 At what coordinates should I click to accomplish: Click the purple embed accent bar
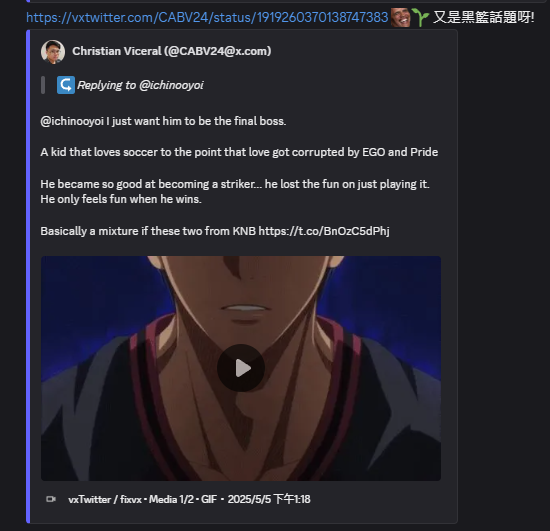[28, 276]
